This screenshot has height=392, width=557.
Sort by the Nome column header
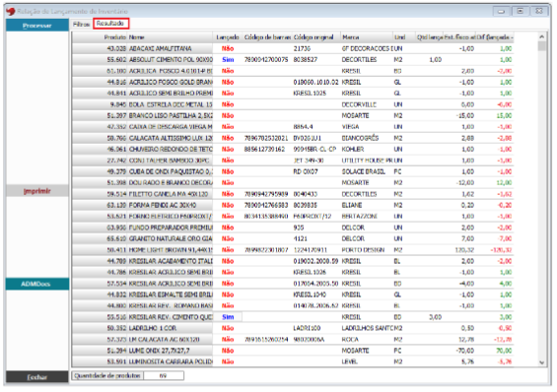point(171,37)
